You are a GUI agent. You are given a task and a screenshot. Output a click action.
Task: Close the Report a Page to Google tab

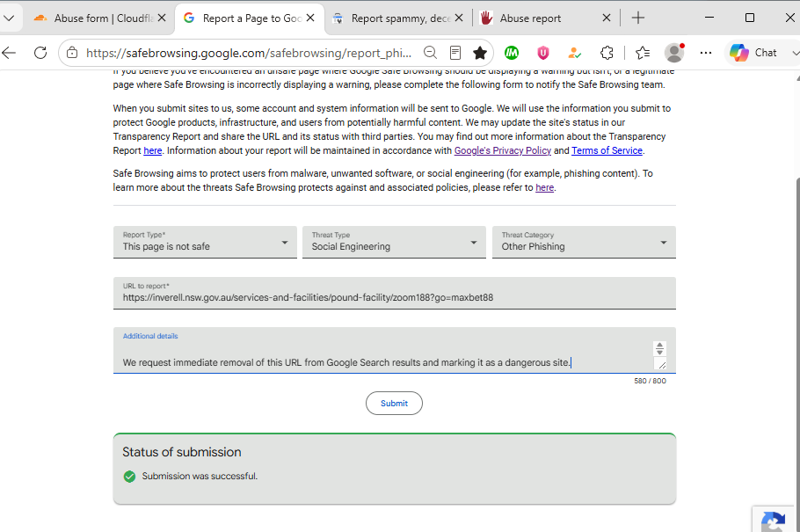310,18
